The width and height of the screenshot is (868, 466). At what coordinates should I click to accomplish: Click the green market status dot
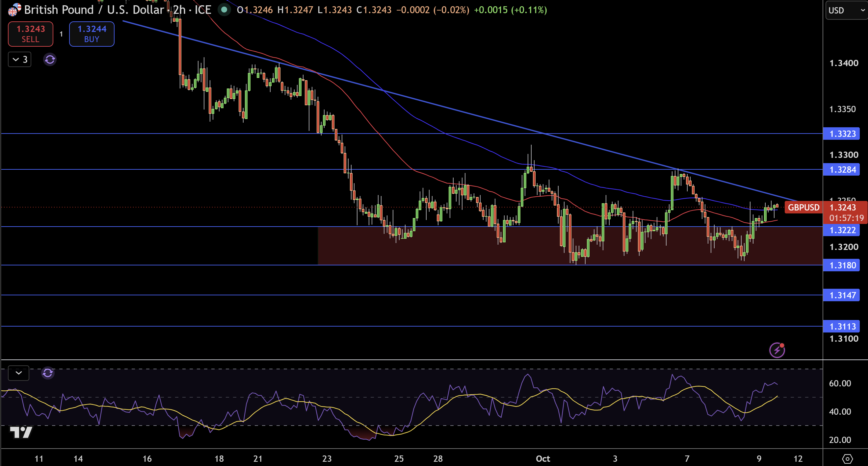(224, 10)
